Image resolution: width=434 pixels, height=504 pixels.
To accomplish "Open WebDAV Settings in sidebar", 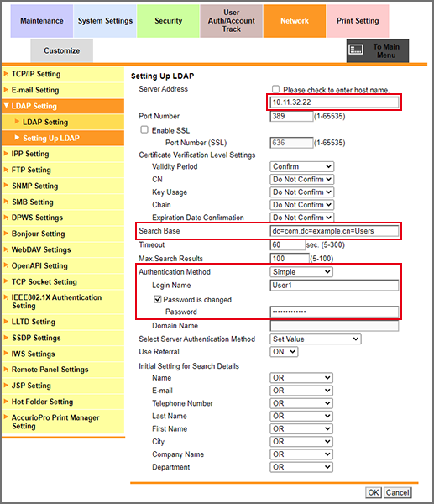I will 63,249.
